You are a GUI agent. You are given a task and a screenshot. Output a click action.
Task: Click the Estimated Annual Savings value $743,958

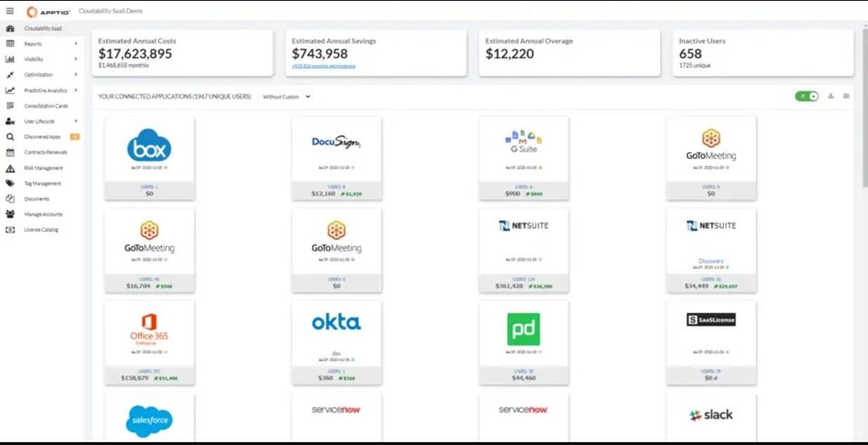[320, 53]
